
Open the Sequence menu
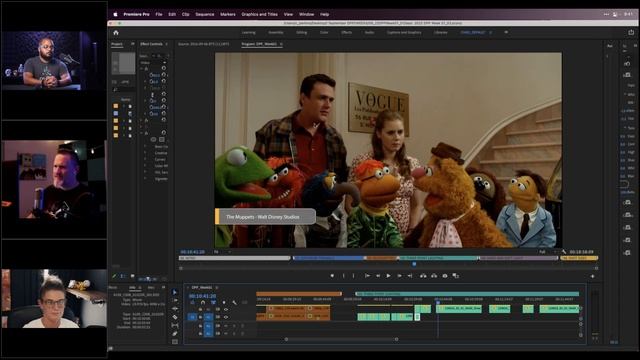tap(204, 14)
